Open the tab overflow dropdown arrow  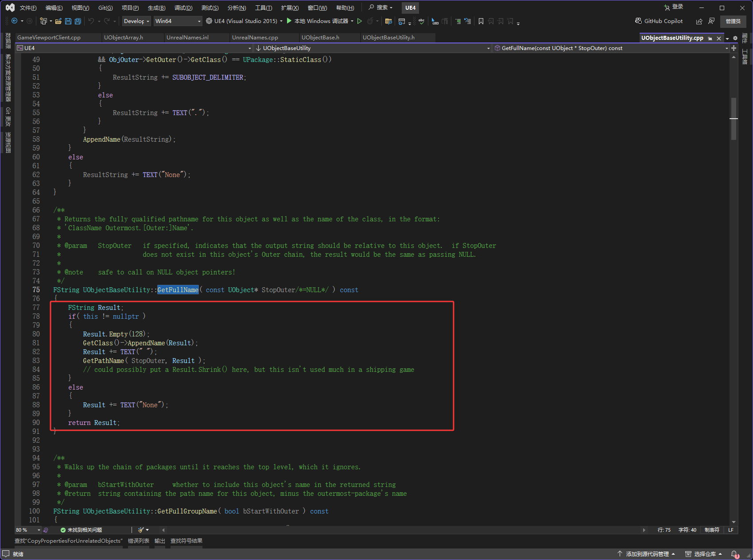[727, 39]
